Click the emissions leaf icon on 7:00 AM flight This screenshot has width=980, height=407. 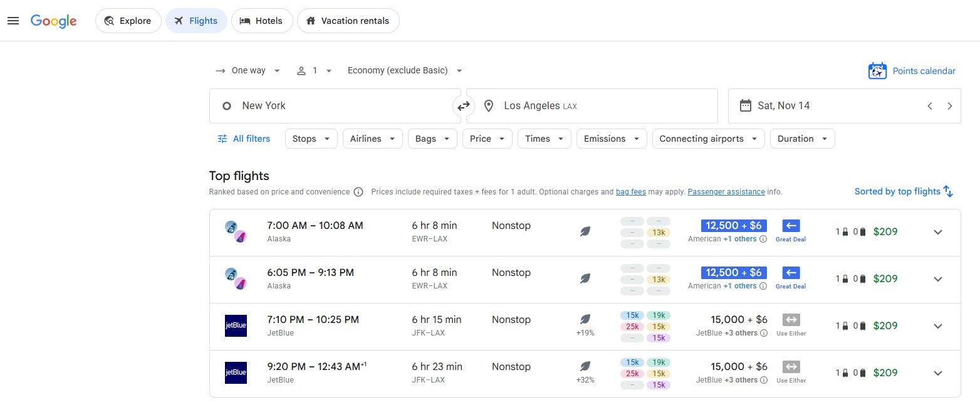pyautogui.click(x=585, y=231)
